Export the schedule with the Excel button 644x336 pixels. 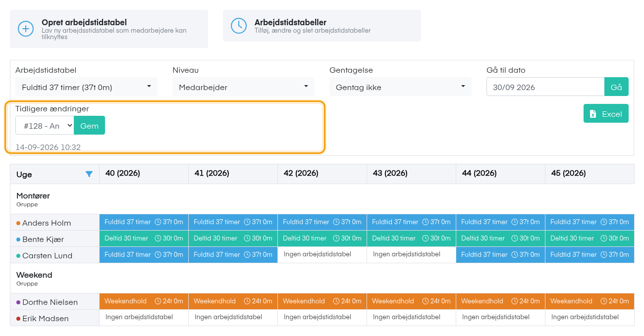point(606,114)
